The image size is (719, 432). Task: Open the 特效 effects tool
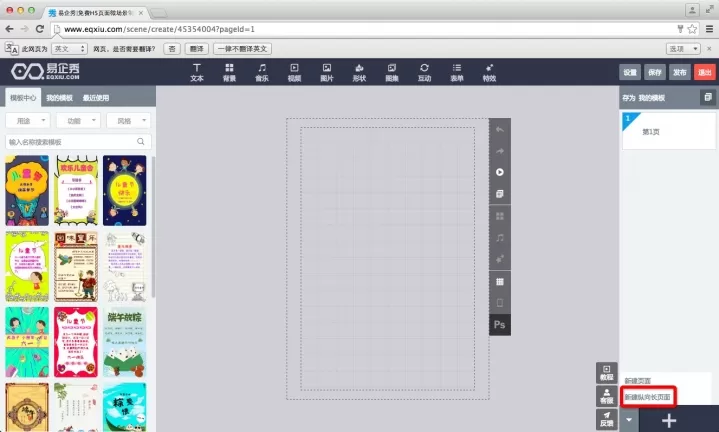[489, 73]
